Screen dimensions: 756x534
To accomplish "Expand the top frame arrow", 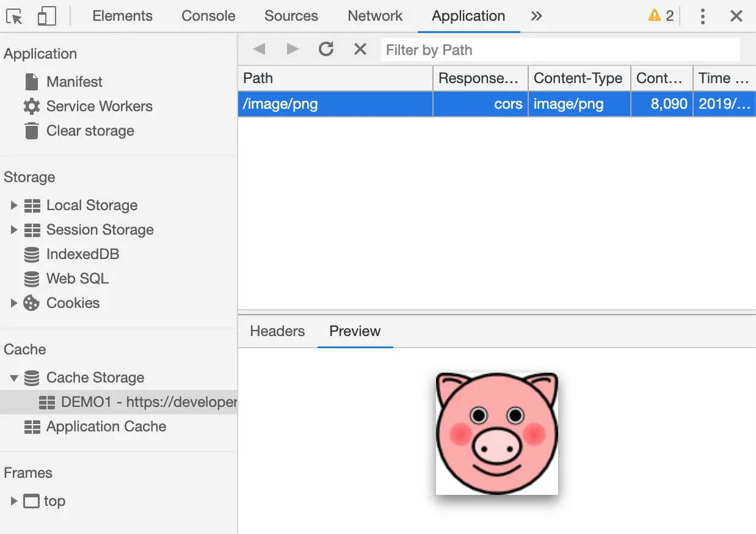I will coord(14,501).
